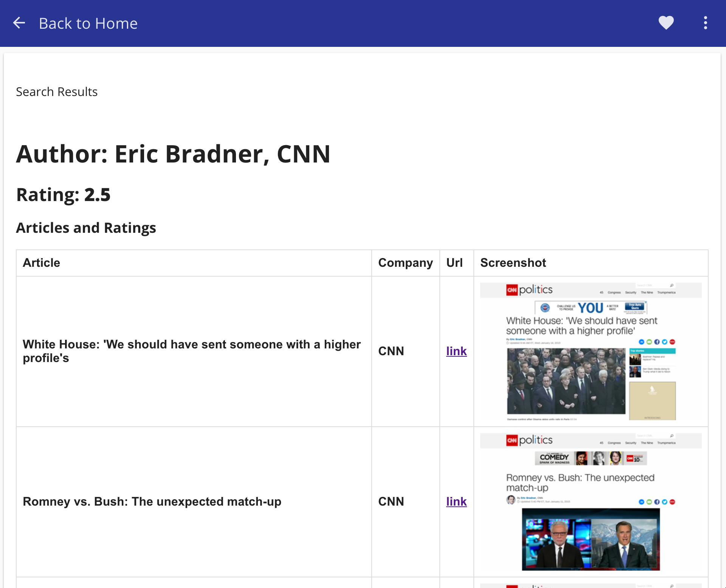726x588 pixels.
Task: Click the 'Article' column header
Action: pos(42,263)
